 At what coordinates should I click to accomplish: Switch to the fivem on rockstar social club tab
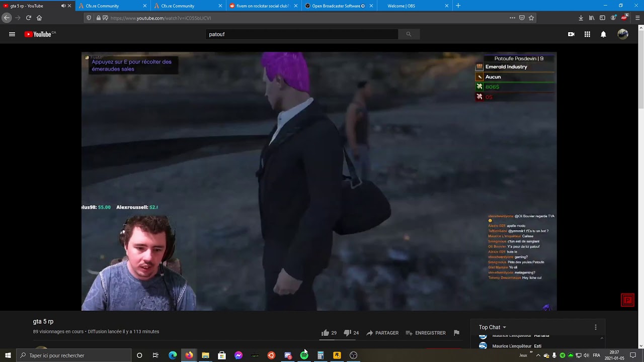(x=263, y=6)
